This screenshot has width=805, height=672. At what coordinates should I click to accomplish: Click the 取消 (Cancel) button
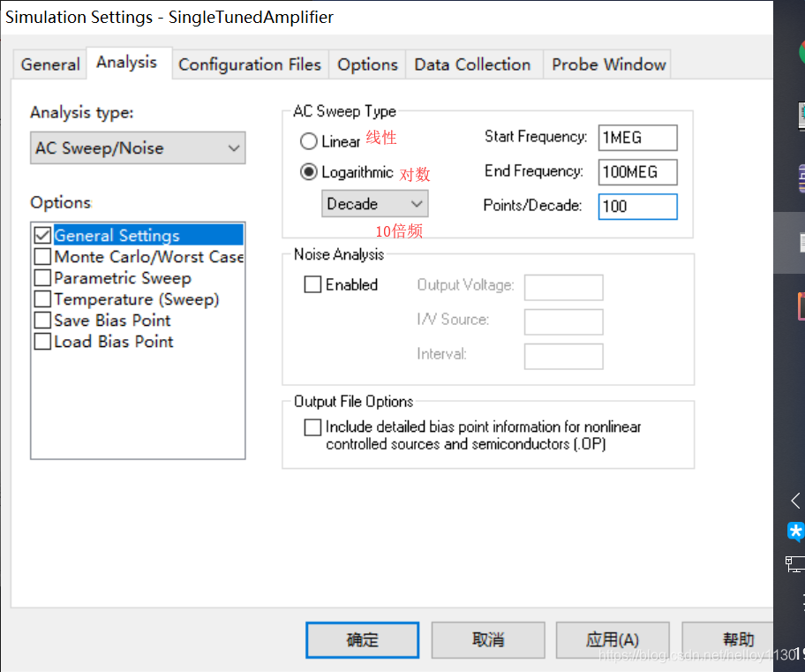488,639
